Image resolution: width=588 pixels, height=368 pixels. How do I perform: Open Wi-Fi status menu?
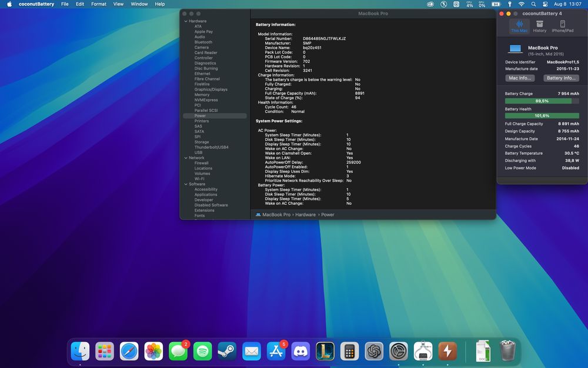click(x=521, y=4)
